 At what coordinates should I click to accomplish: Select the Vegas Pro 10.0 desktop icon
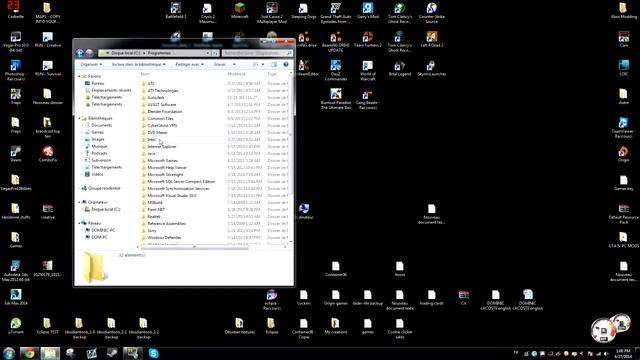(16, 42)
